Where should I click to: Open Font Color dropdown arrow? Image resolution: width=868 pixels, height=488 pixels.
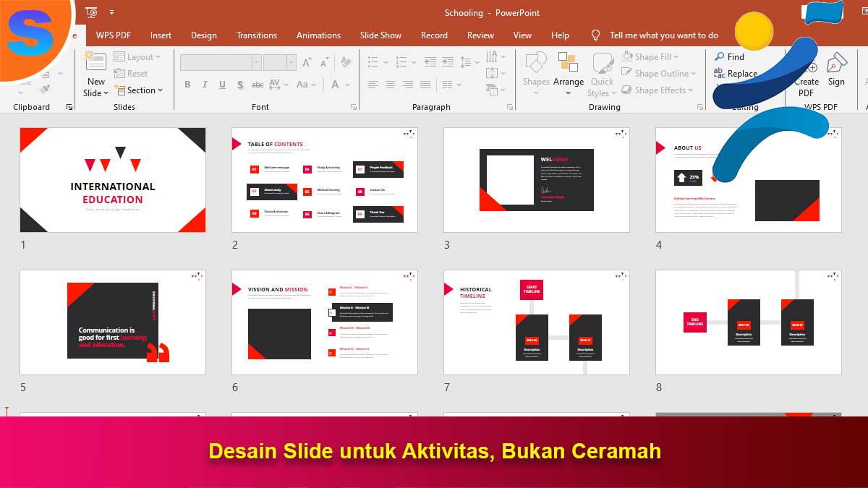coord(349,85)
